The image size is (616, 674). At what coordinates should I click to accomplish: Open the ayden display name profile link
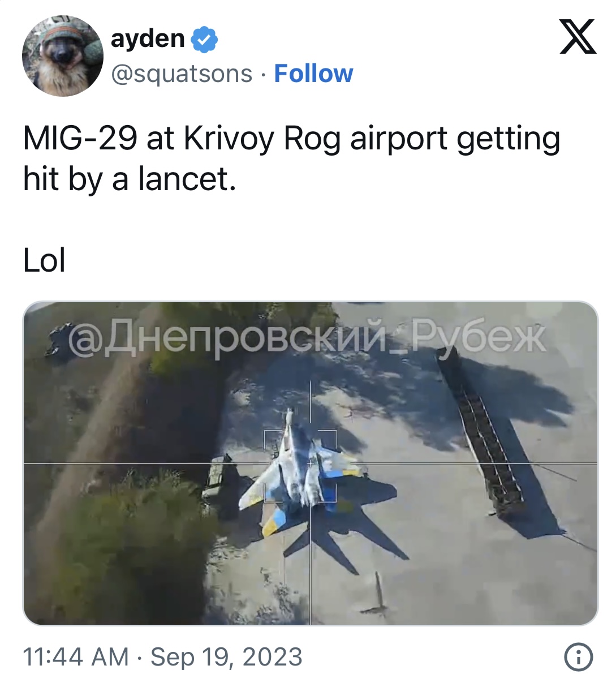(147, 38)
